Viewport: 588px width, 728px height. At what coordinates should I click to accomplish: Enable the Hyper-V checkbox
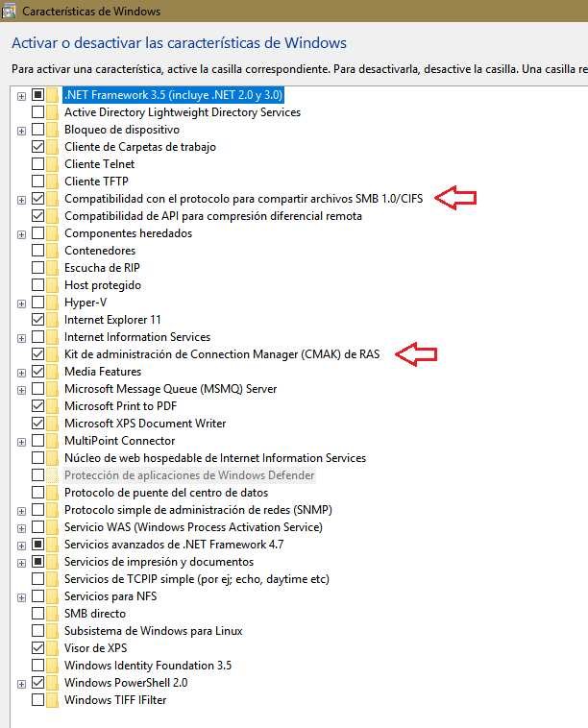pos(38,303)
